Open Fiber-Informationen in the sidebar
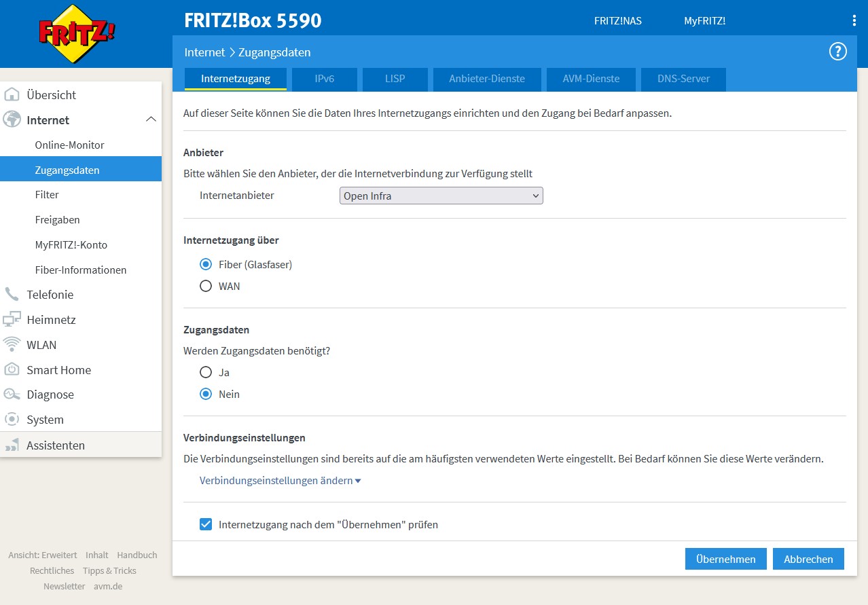Image resolution: width=868 pixels, height=605 pixels. coord(81,270)
